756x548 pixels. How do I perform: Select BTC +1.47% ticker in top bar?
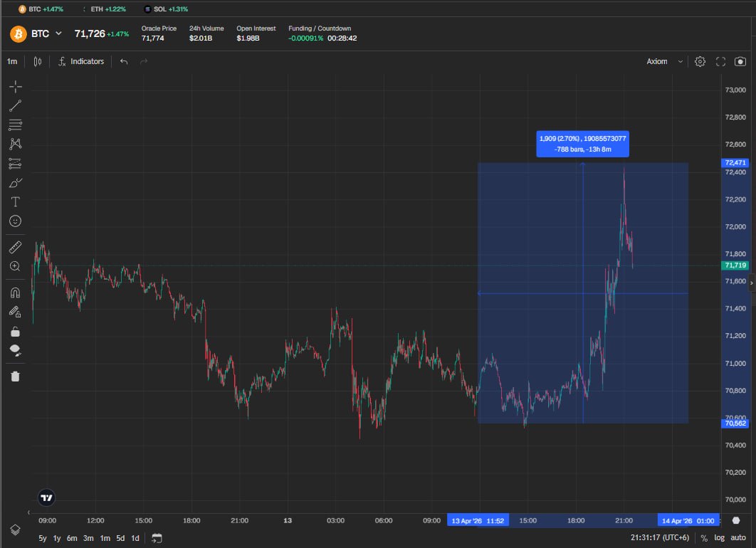(41, 9)
